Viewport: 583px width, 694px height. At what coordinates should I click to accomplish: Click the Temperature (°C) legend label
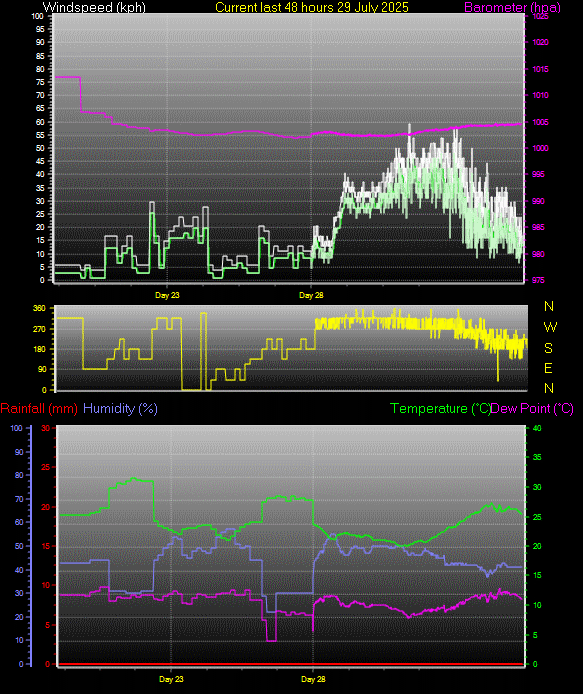click(440, 408)
